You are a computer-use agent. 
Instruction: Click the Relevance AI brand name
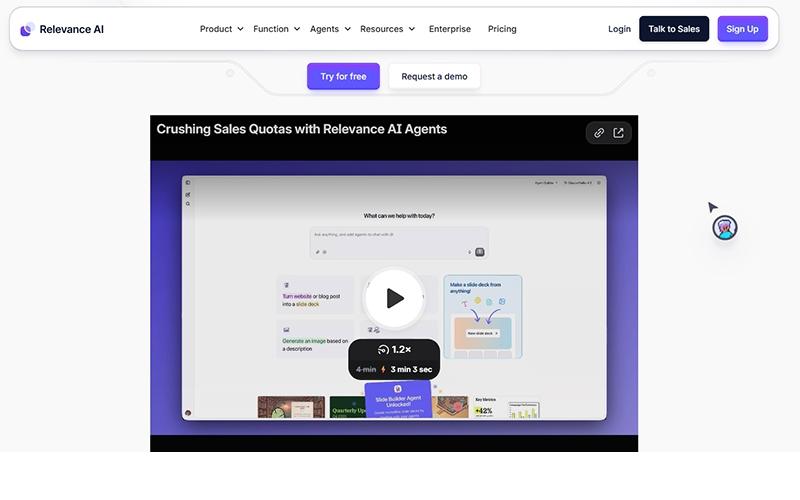click(x=71, y=30)
